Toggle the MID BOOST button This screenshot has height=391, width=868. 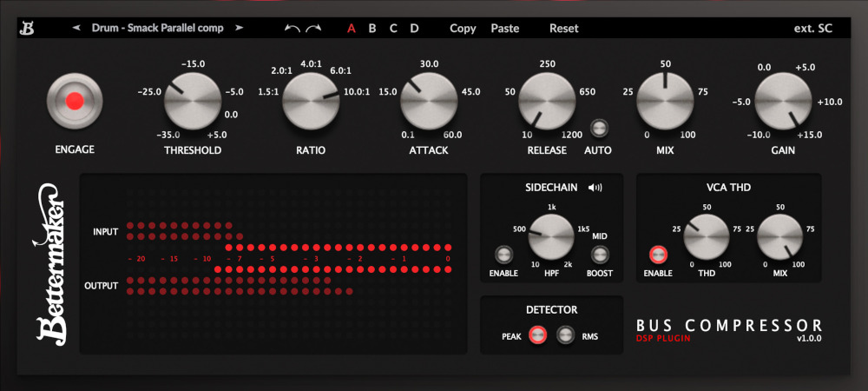[600, 255]
